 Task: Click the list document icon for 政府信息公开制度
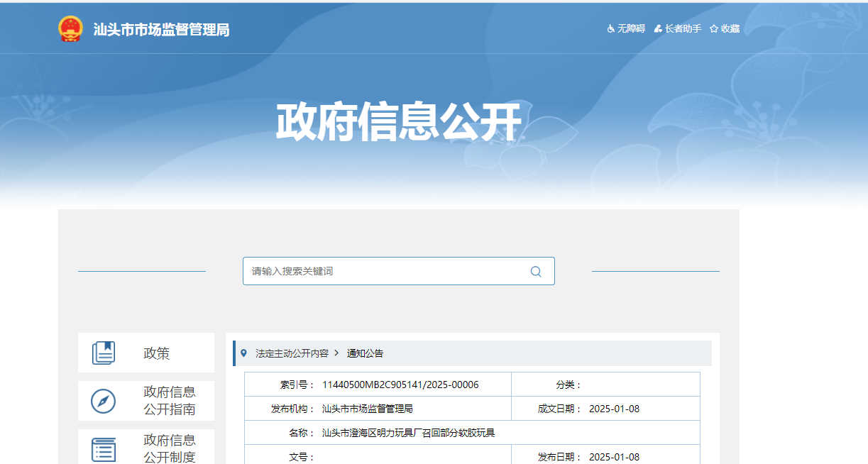pyautogui.click(x=104, y=449)
